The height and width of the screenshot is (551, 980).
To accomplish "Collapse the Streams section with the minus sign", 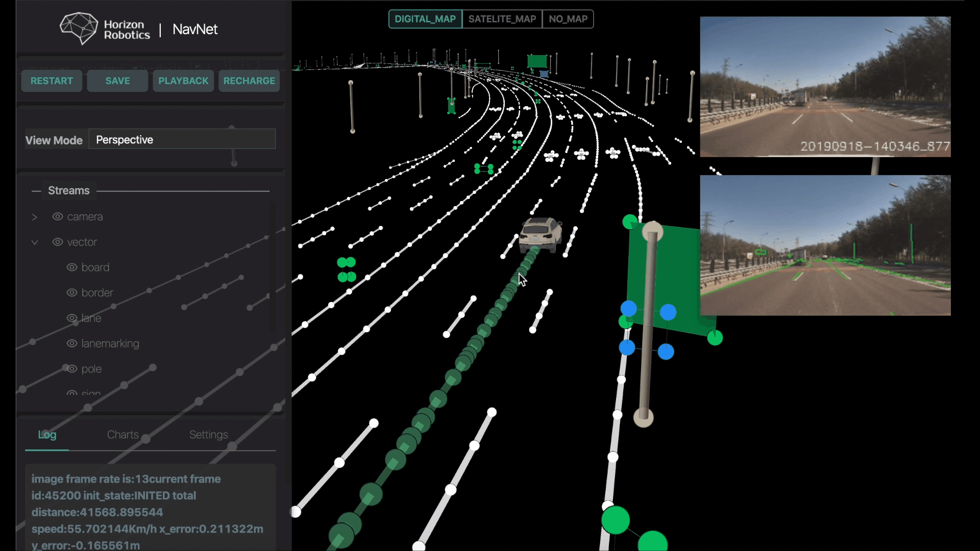I will [x=36, y=191].
